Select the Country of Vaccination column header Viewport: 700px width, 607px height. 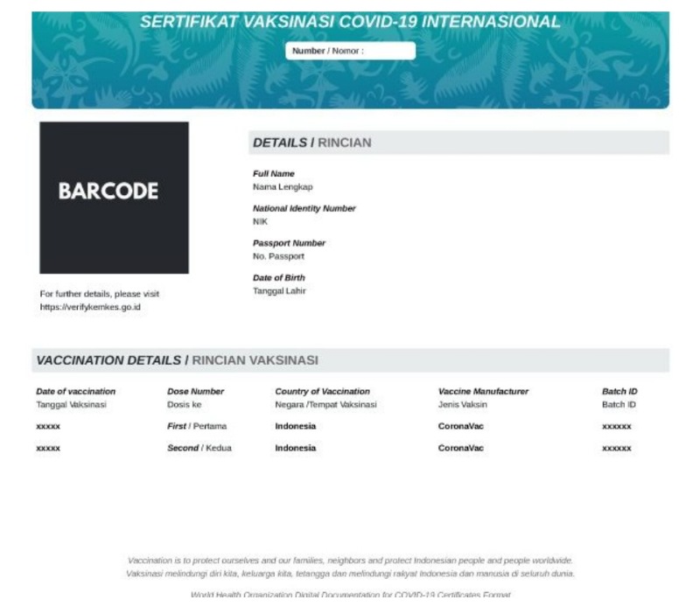[322, 392]
